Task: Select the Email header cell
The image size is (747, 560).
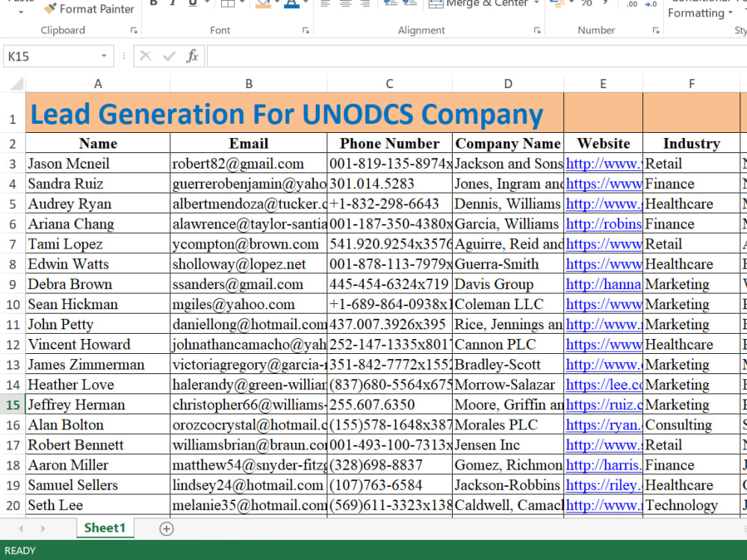Action: pos(249,143)
